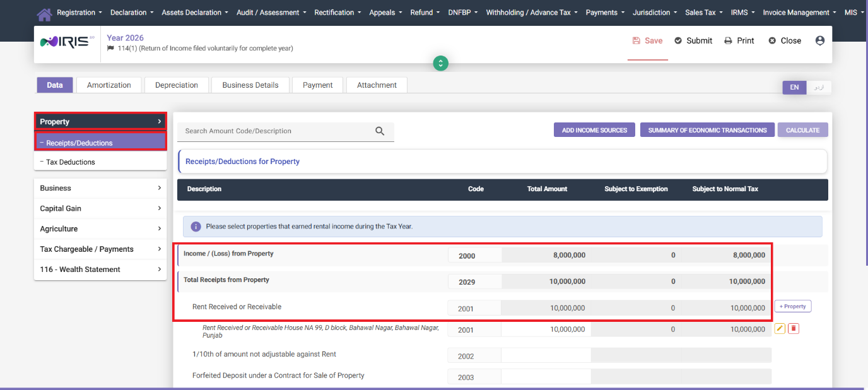Screen dimensions: 868x390
Task: Submit the return
Action: tap(693, 40)
